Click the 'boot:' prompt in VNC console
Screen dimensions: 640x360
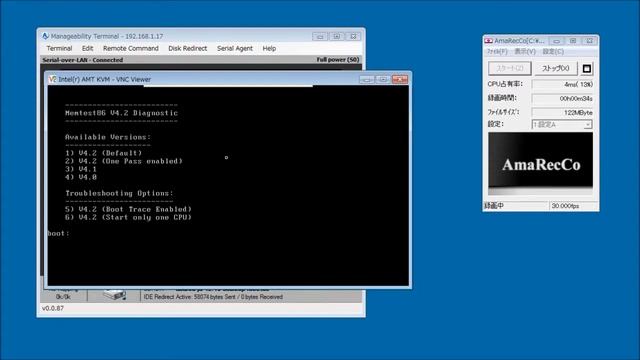click(58, 233)
